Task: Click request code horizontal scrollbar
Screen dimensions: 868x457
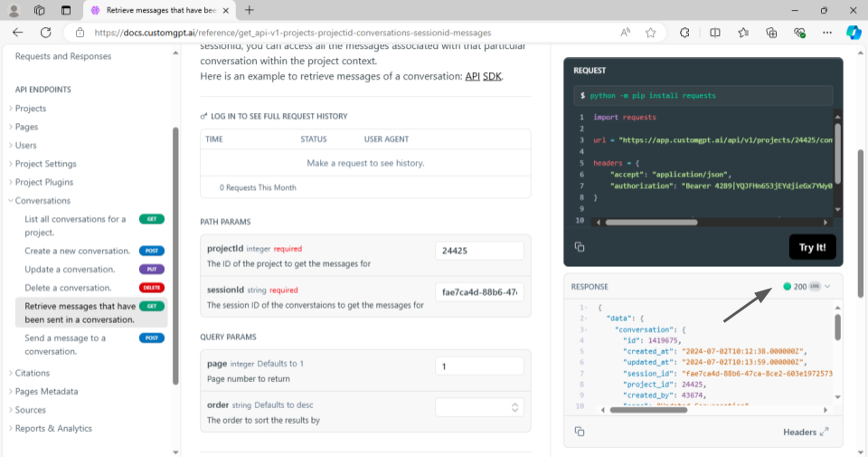Action: click(x=651, y=222)
